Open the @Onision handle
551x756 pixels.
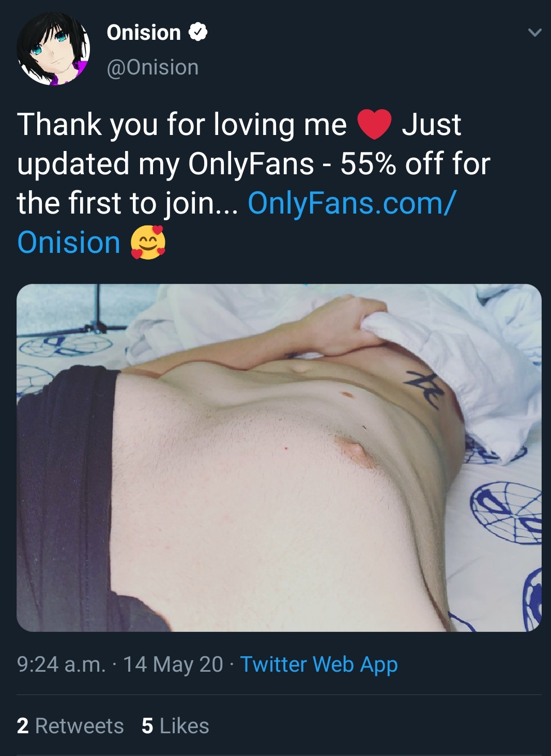pos(152,67)
